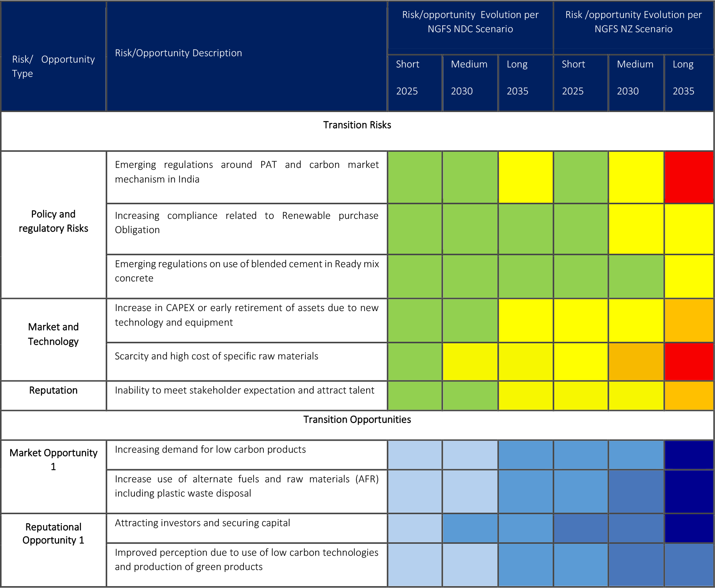715x588 pixels.
Task: Click the red cell in the top right row
Action: point(689,177)
